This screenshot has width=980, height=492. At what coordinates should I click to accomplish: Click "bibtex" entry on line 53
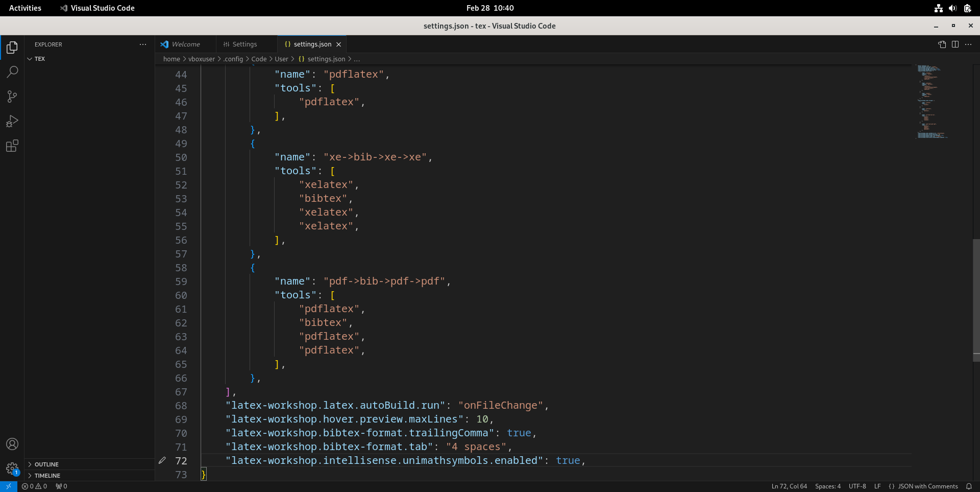[323, 199]
